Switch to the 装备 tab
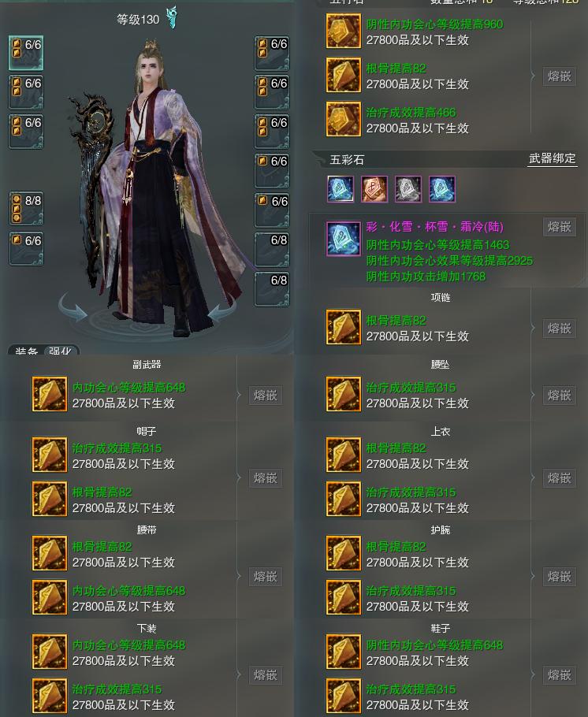588x717 pixels. click(26, 351)
